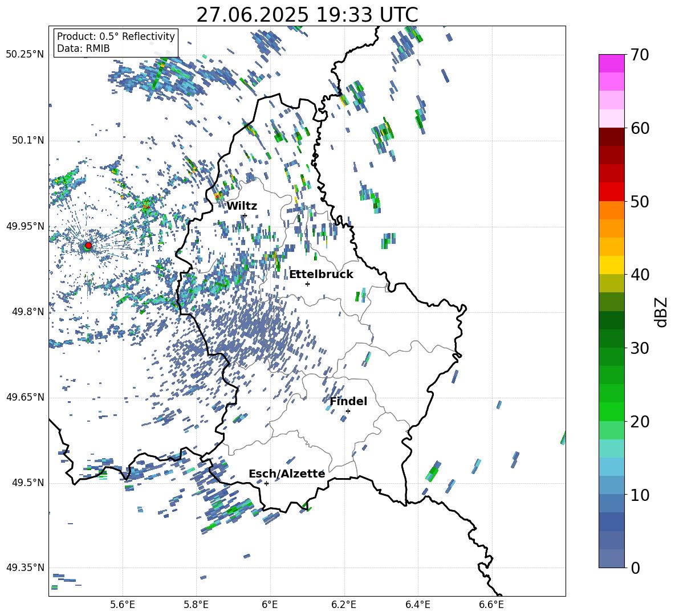Click the 49.5°N latitude tick label
The height and width of the screenshot is (616, 675).
pyautogui.click(x=27, y=483)
